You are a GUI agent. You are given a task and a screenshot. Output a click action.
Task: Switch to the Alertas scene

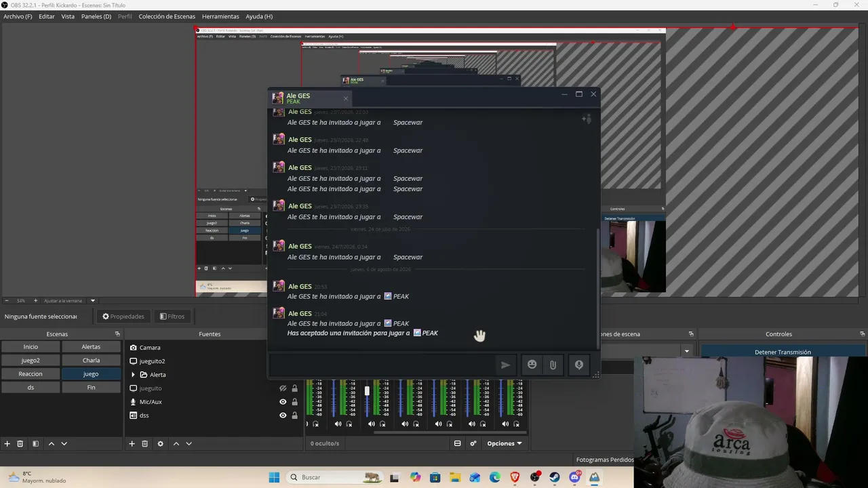coord(91,347)
